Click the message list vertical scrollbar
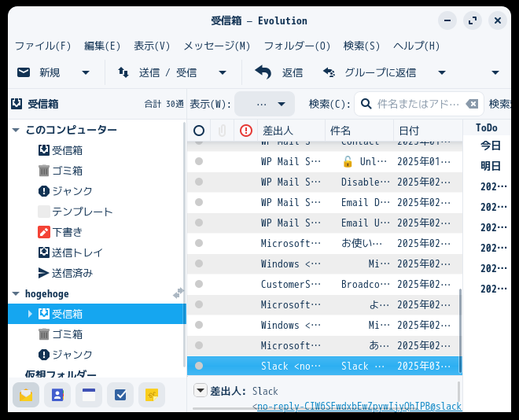Screen dimensions: 519x420 point(460,330)
